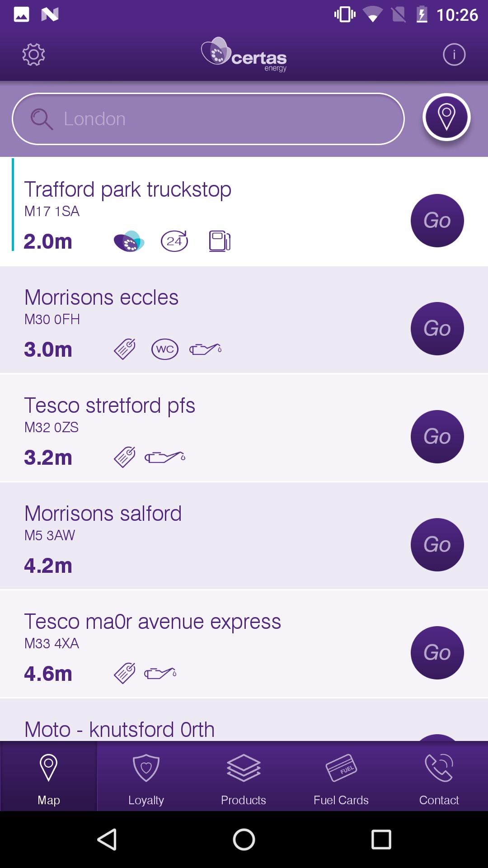This screenshot has width=488, height=868.
Task: Open the Fuel Cards tab
Action: [x=341, y=776]
